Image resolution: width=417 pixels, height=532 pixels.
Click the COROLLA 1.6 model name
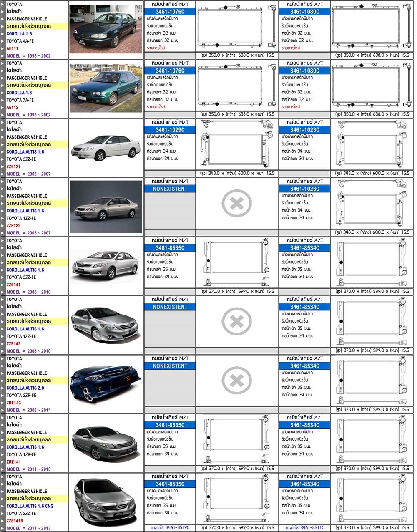pos(19,34)
